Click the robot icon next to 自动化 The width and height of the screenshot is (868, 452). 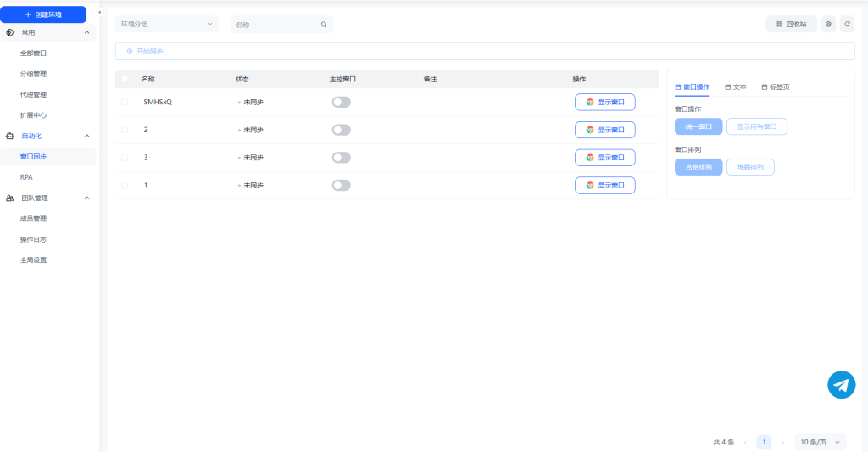(9, 136)
